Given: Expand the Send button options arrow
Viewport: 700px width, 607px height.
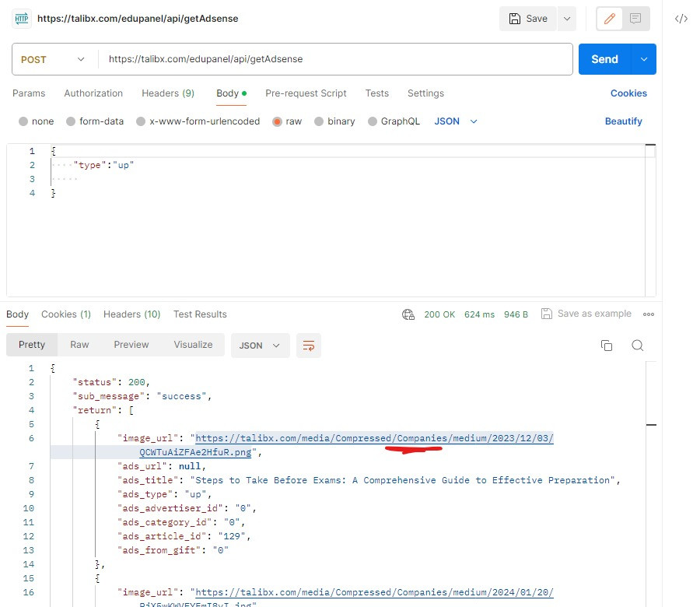Looking at the screenshot, I should [644, 59].
